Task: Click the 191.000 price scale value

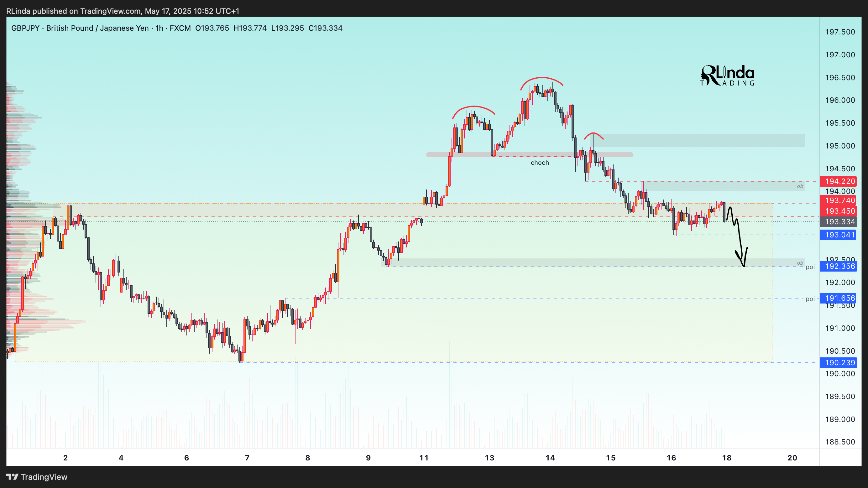Action: point(840,328)
